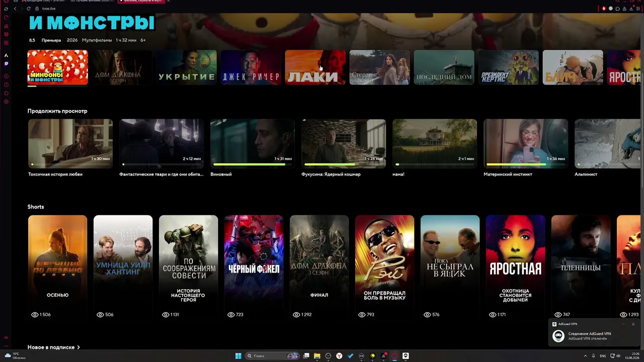Viewport: 644px width, 362px height.
Task: Open the 'Осенью' Blade Runner short
Action: pyautogui.click(x=57, y=268)
